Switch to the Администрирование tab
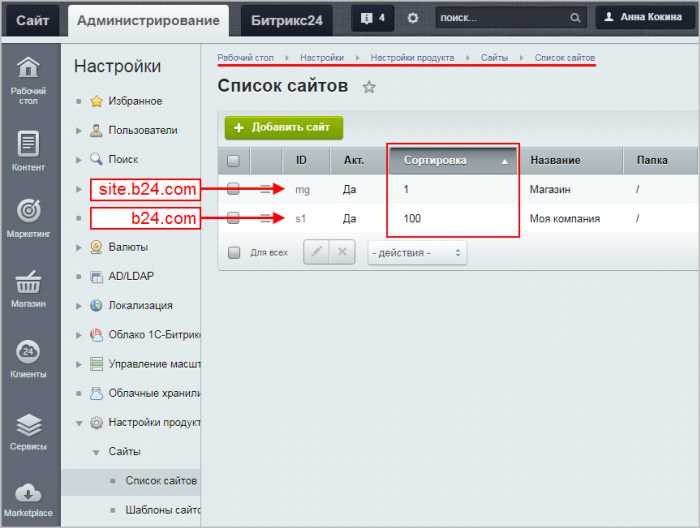 point(148,21)
